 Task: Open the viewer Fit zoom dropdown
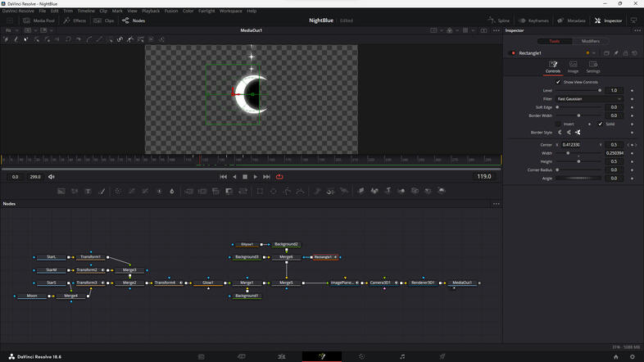point(11,30)
